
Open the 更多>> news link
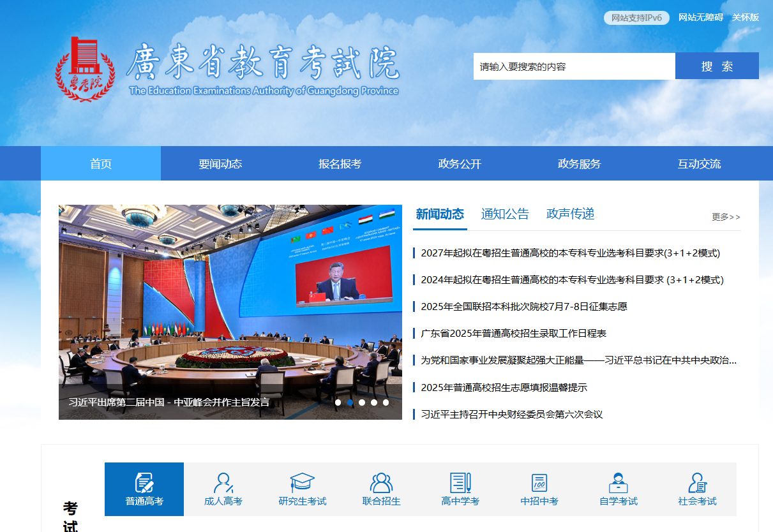tap(724, 217)
